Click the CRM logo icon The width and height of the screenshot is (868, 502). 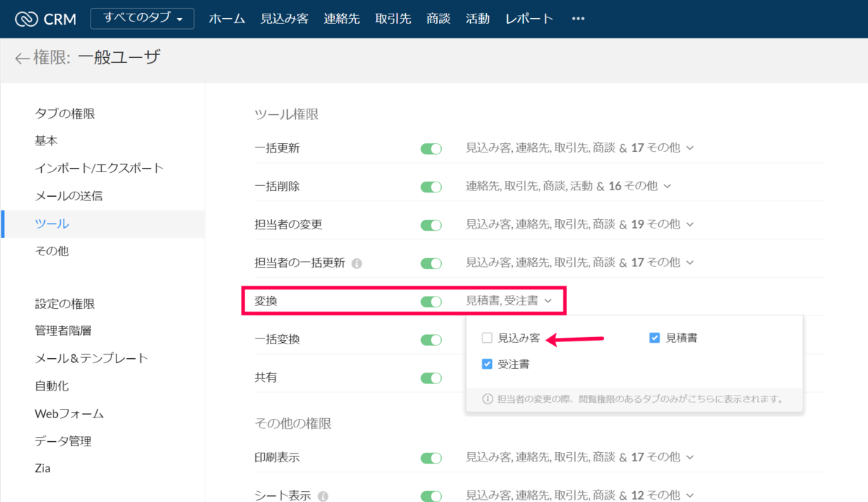[26, 19]
